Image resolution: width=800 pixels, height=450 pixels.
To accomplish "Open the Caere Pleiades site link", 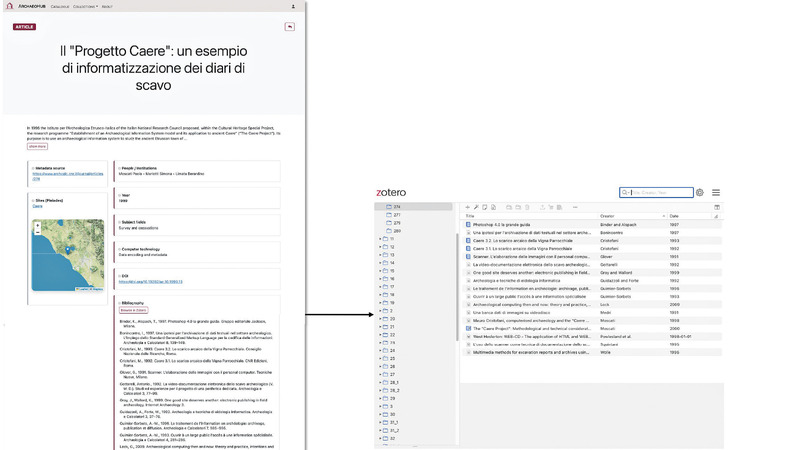I will coord(37,206).
